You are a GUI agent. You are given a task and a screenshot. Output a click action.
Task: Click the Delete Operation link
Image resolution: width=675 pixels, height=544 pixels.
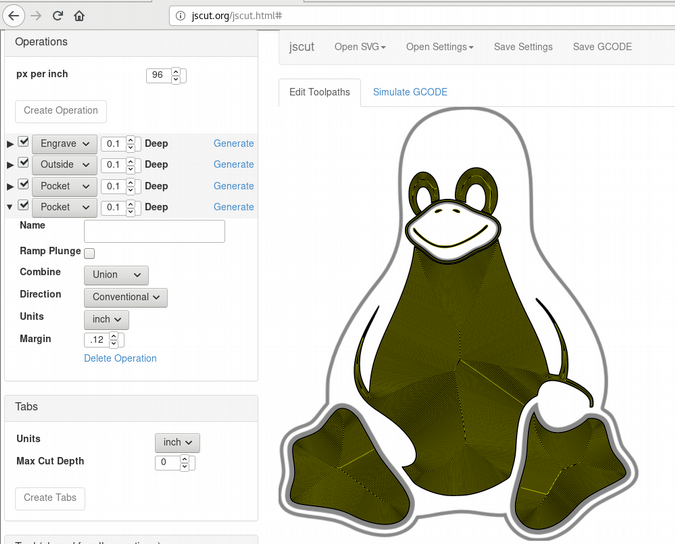coord(120,359)
